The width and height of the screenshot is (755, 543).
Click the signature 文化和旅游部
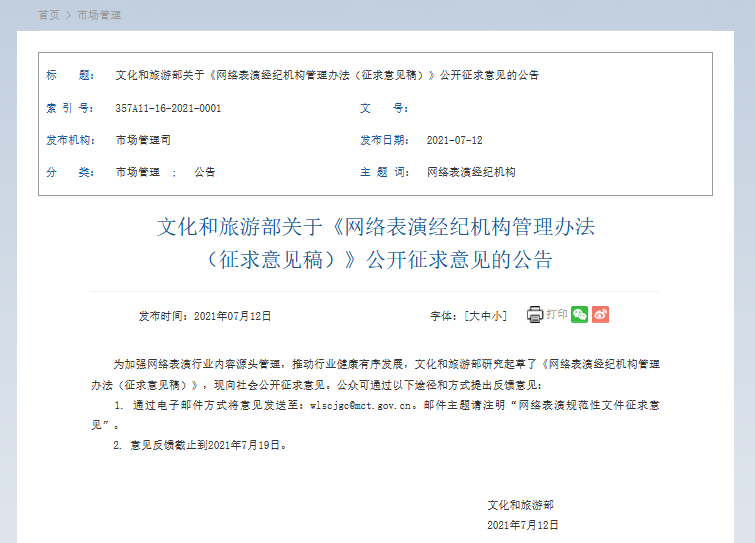(521, 505)
